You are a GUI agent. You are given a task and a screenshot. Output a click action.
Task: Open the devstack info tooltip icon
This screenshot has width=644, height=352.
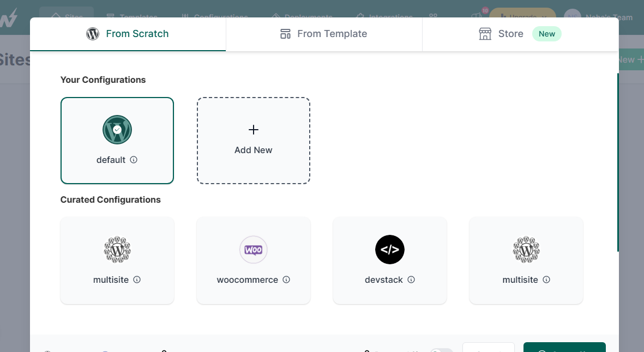[411, 280]
